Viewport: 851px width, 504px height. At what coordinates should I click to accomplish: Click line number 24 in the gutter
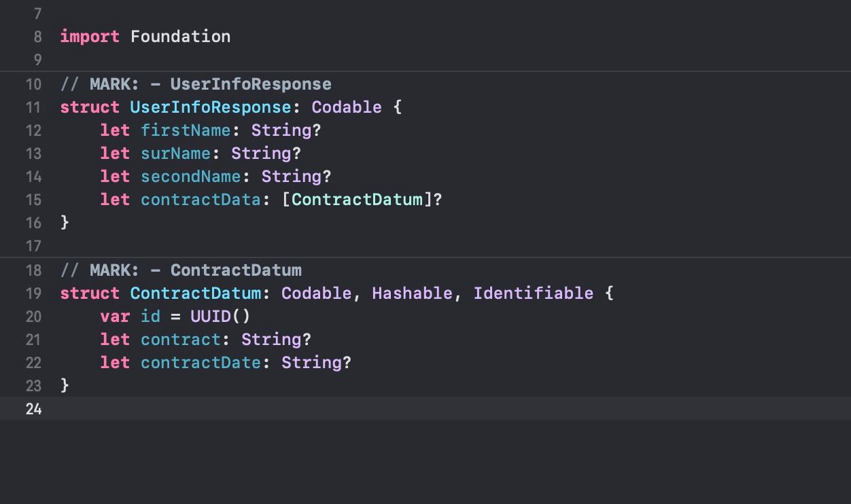(x=33, y=409)
